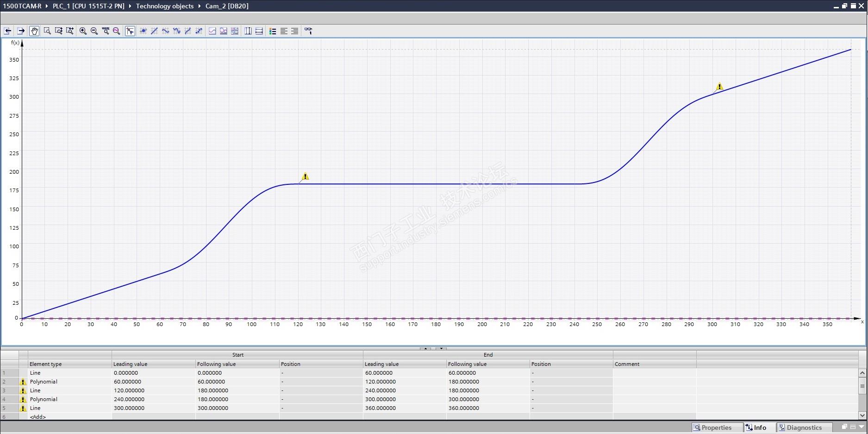Click the warning marker at x=120 on curve
Image resolution: width=868 pixels, height=434 pixels.
click(x=305, y=176)
